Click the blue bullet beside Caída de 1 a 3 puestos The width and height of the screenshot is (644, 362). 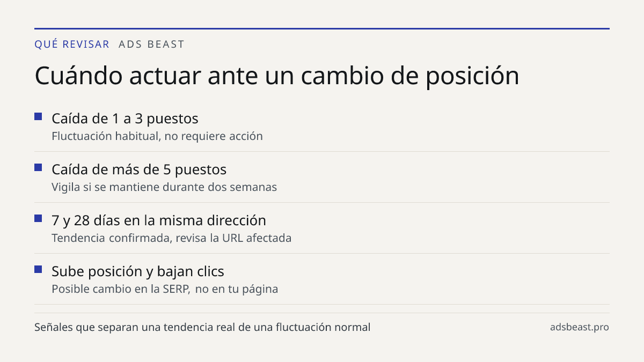click(x=38, y=116)
